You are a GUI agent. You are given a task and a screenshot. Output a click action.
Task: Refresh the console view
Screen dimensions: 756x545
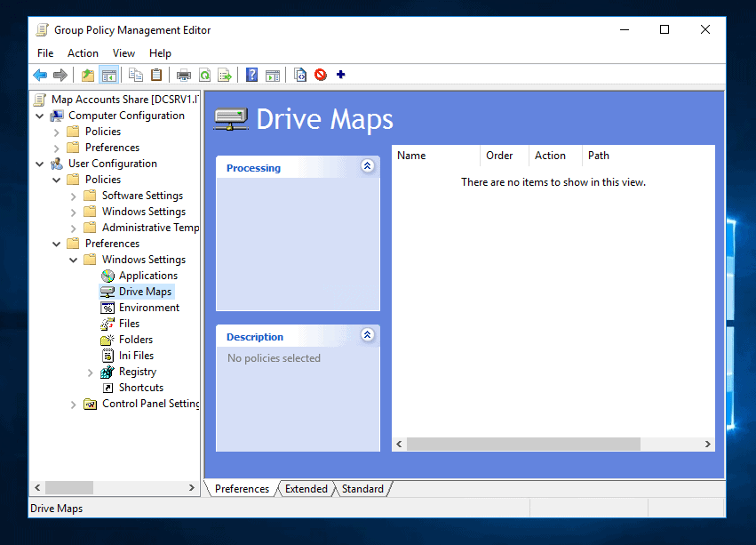click(203, 75)
